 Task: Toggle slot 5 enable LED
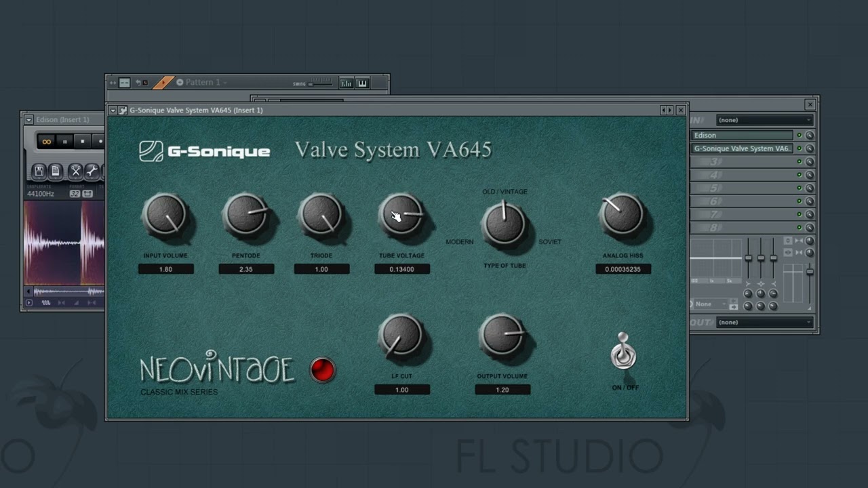click(799, 188)
